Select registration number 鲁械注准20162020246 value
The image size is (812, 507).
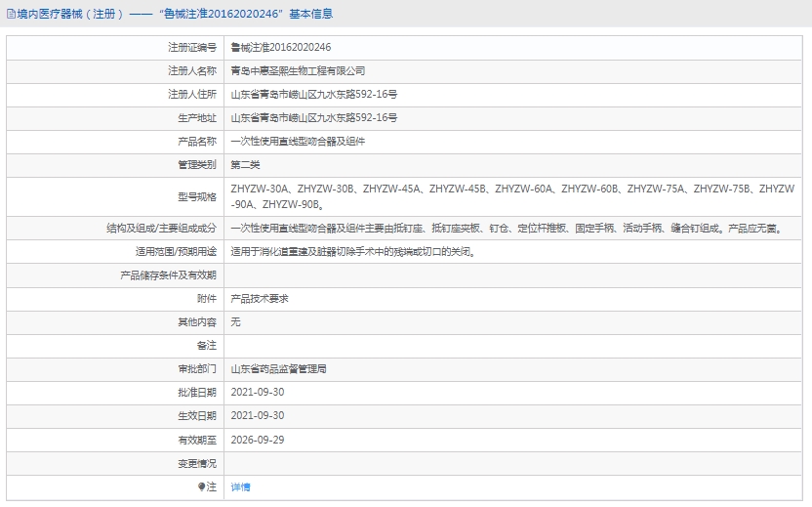[x=280, y=47]
